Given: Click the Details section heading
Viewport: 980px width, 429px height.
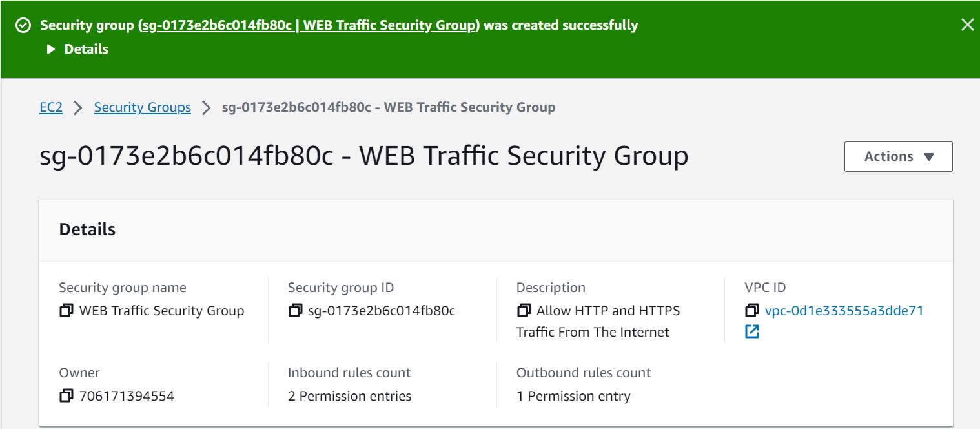Looking at the screenshot, I should coord(87,229).
